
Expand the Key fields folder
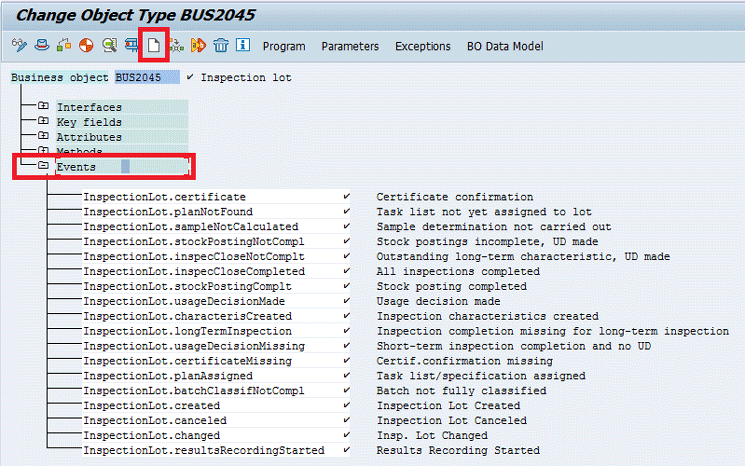(43, 122)
